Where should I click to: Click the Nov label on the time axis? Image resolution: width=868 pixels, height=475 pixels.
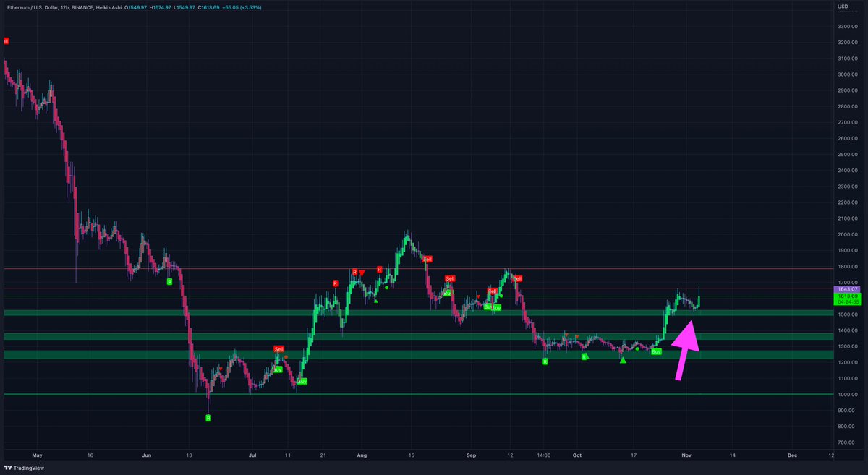click(686, 455)
